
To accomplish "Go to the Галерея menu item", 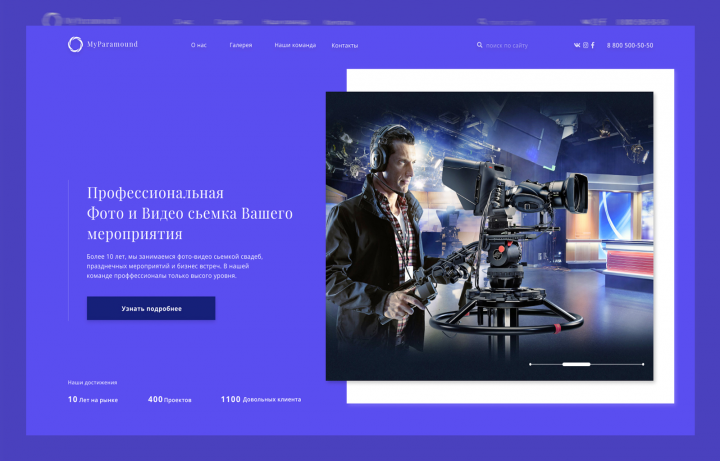I will tap(241, 45).
